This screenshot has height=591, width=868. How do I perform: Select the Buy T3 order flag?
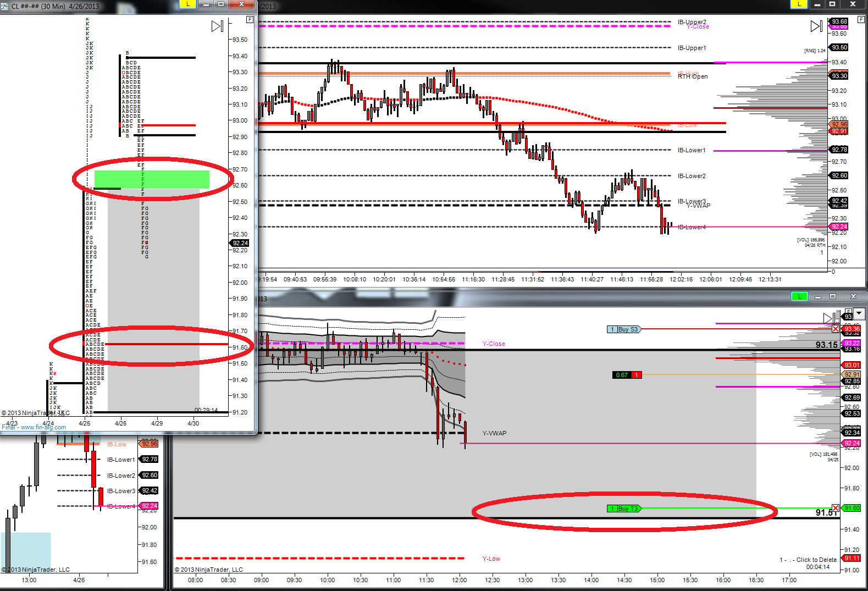pyautogui.click(x=624, y=509)
